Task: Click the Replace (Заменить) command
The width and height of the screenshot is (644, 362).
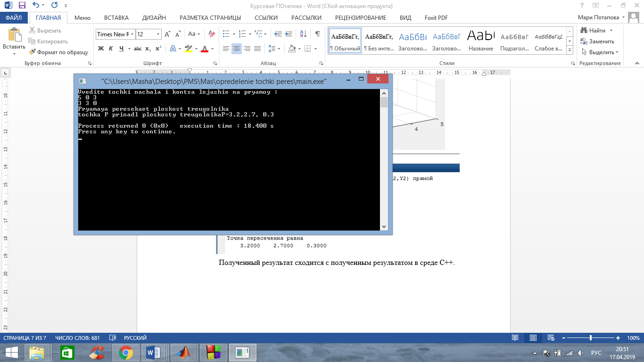Action: pyautogui.click(x=597, y=41)
